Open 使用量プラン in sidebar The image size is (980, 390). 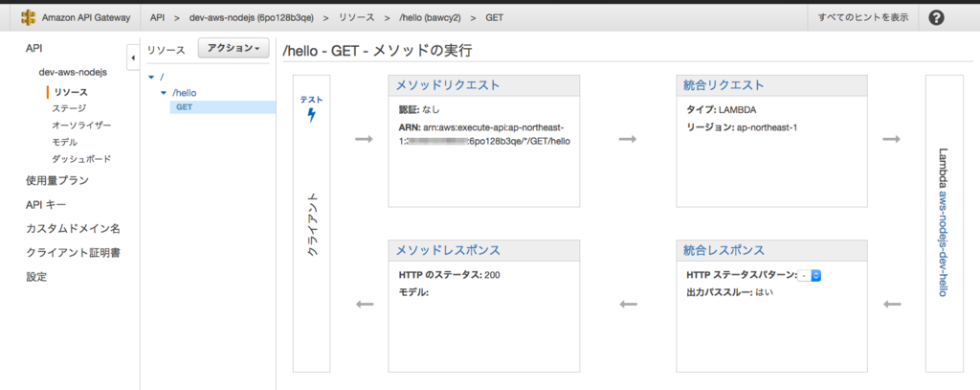[x=57, y=181]
